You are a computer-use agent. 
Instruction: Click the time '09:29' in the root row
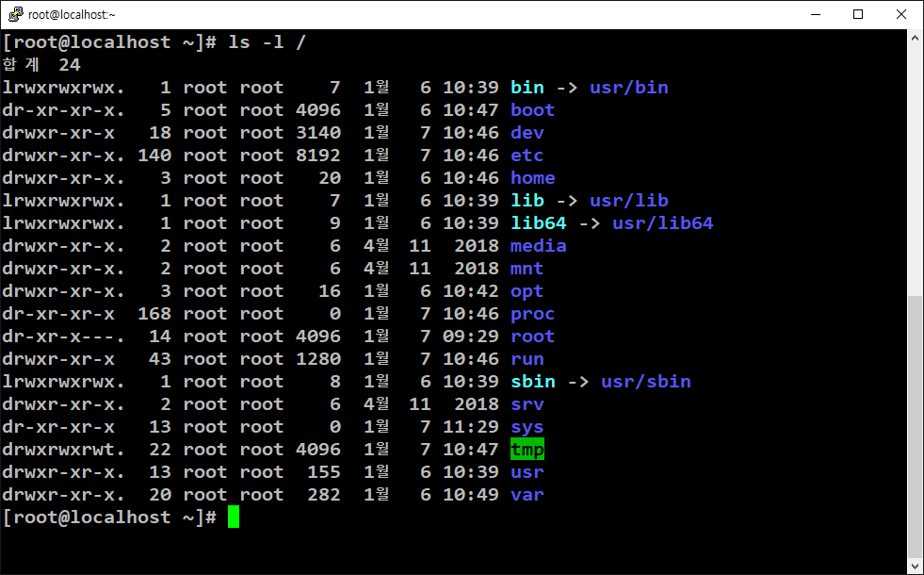tap(470, 337)
